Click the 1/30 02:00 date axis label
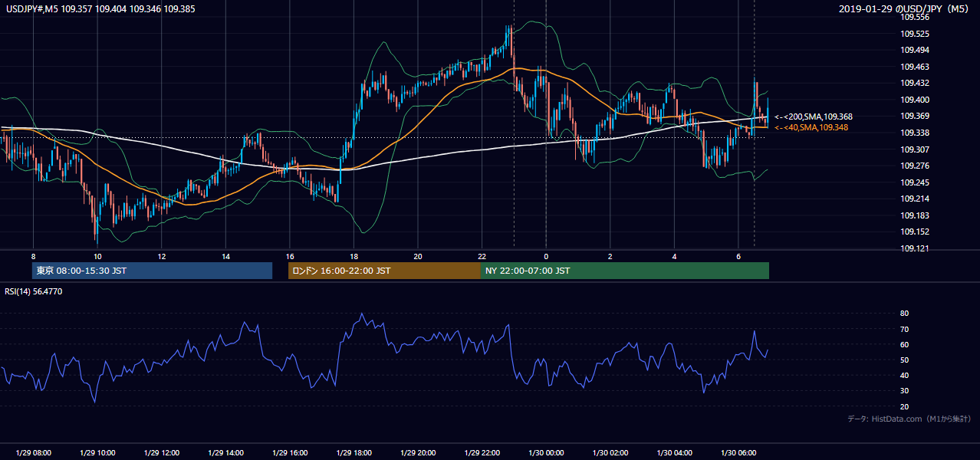This screenshot has height=460, width=980. (610, 452)
